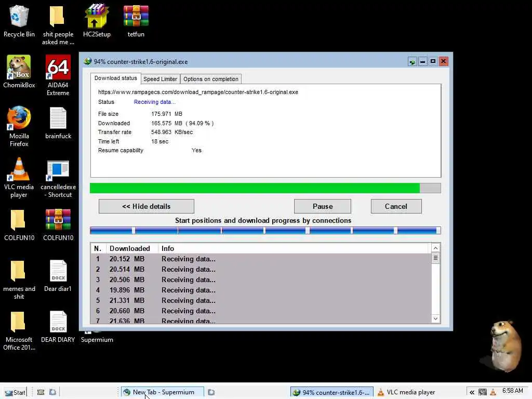
Task: Click the file size value 175.971 MB
Action: [x=167, y=114]
